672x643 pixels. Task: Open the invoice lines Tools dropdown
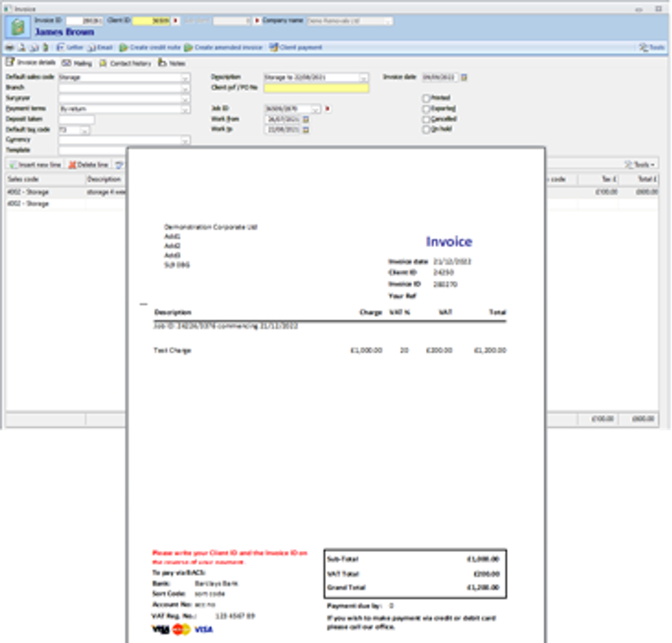[640, 165]
